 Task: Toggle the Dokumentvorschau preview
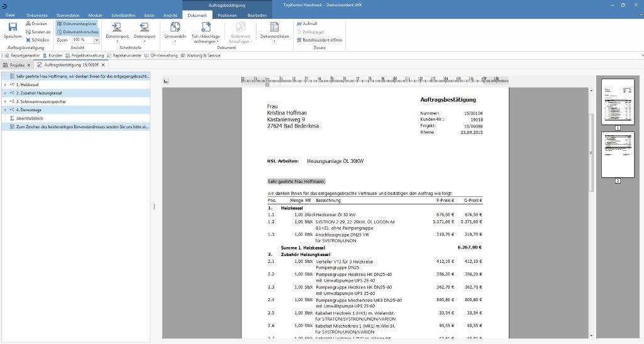click(77, 31)
